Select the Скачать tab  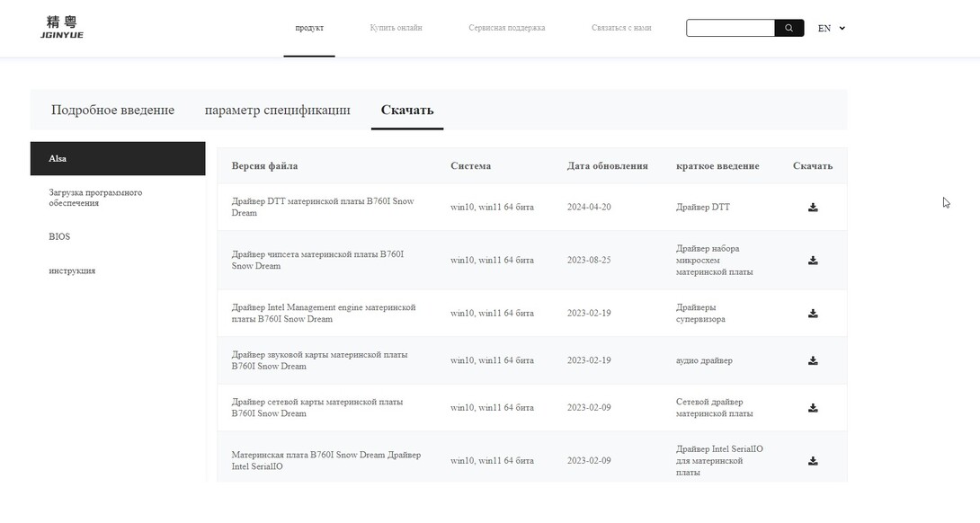(x=407, y=110)
